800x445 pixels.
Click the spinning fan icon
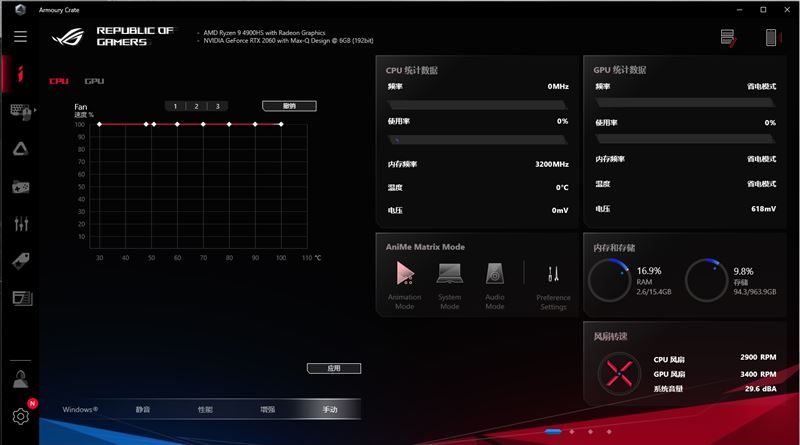(619, 373)
